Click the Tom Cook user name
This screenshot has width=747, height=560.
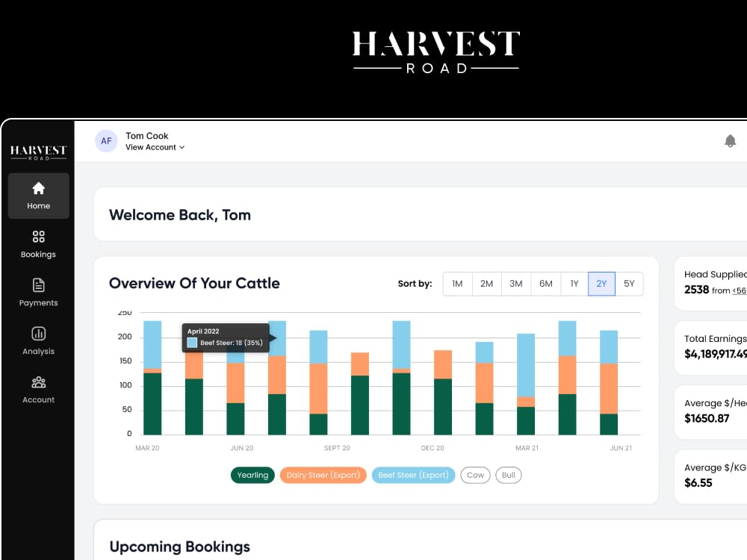tap(146, 136)
